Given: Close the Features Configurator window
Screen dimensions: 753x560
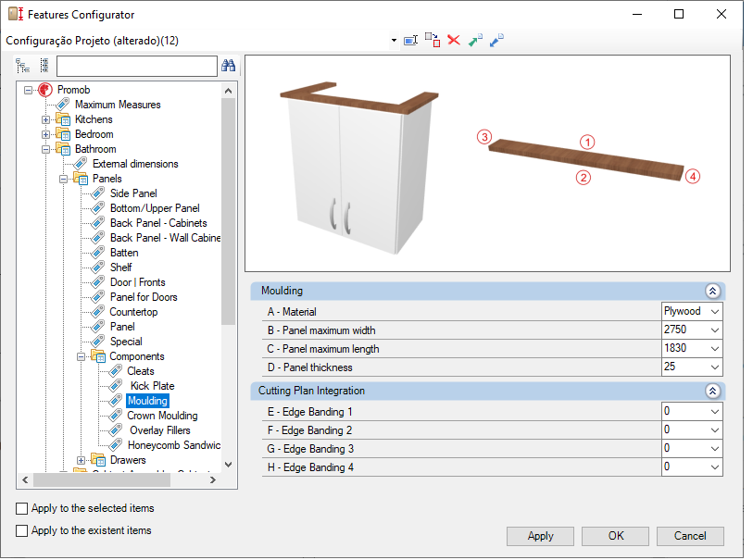Looking at the screenshot, I should [721, 15].
